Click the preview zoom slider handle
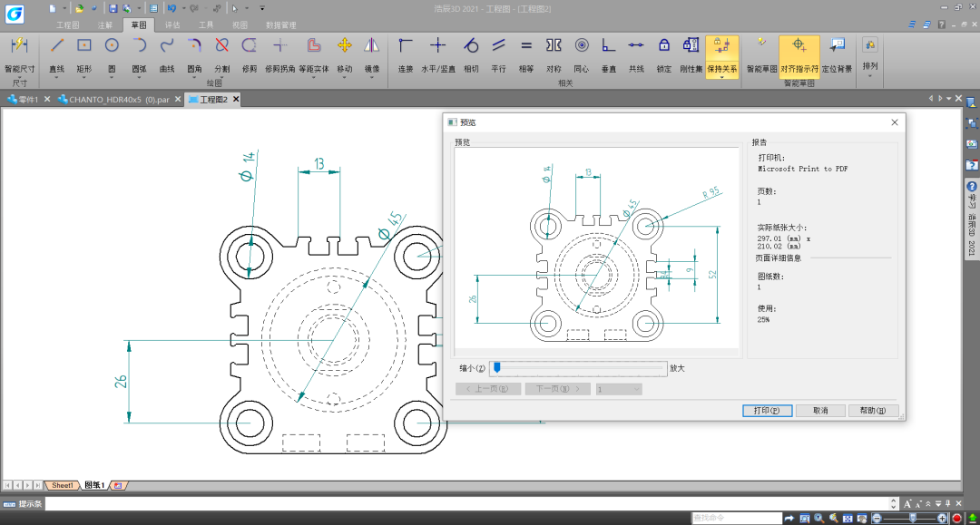Image resolution: width=980 pixels, height=525 pixels. point(496,368)
